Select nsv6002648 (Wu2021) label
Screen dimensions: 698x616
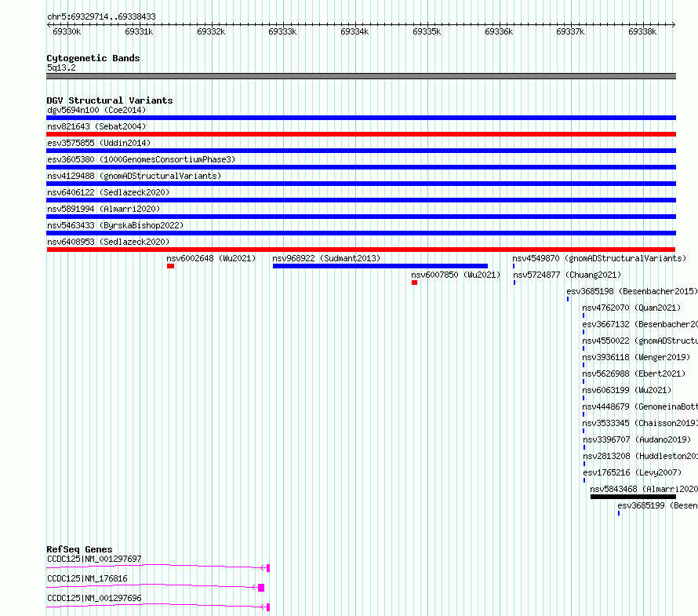point(212,258)
